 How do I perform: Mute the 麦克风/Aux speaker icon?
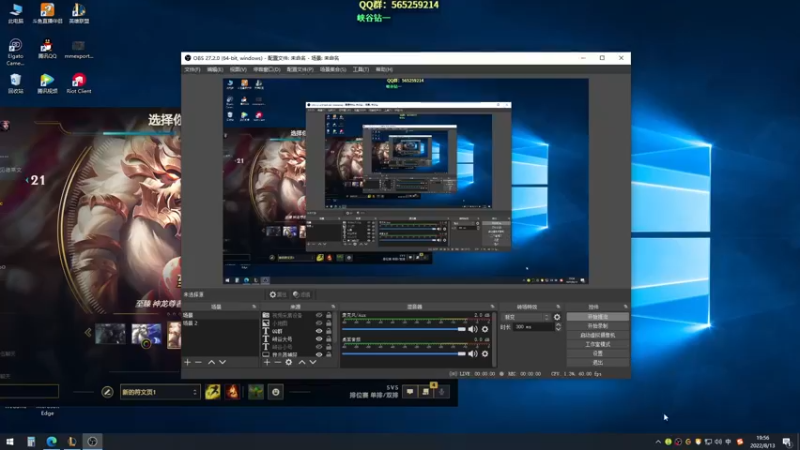click(473, 329)
